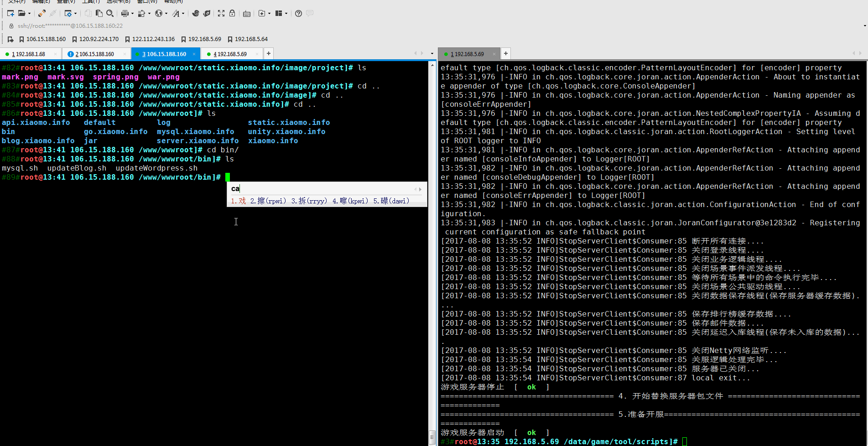The height and width of the screenshot is (446, 868).
Task: Expand the open-session dropdown arrow
Action: coord(29,14)
